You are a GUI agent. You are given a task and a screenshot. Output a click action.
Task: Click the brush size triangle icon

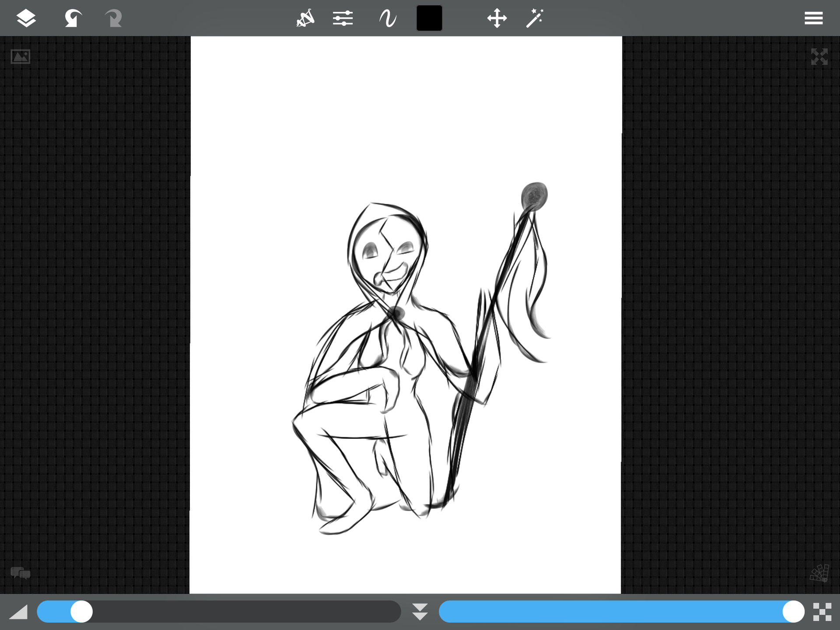click(18, 612)
